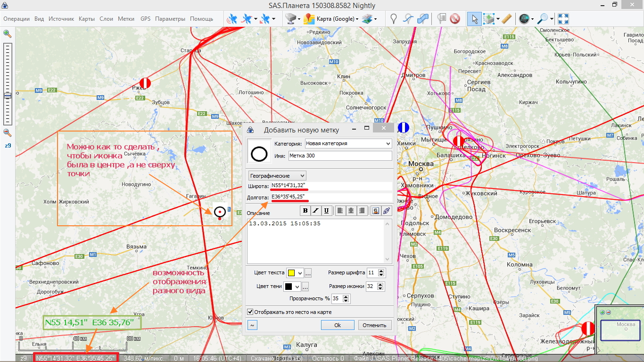Open the Слои menu

click(106, 19)
